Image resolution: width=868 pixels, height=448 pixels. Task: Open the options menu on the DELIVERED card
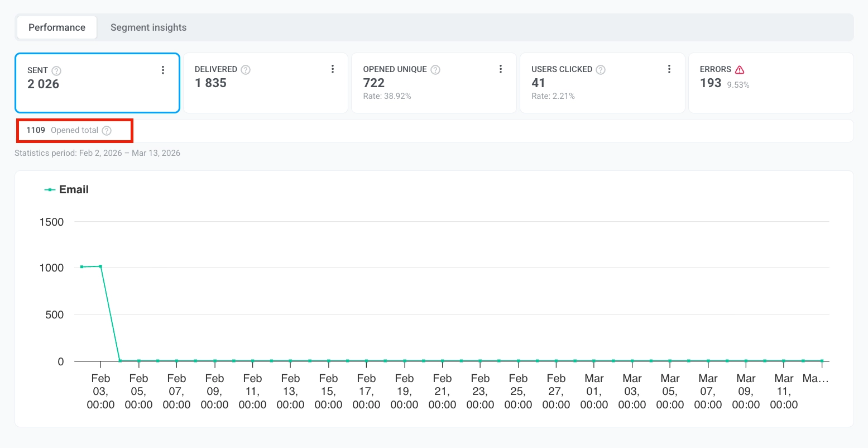(x=333, y=69)
